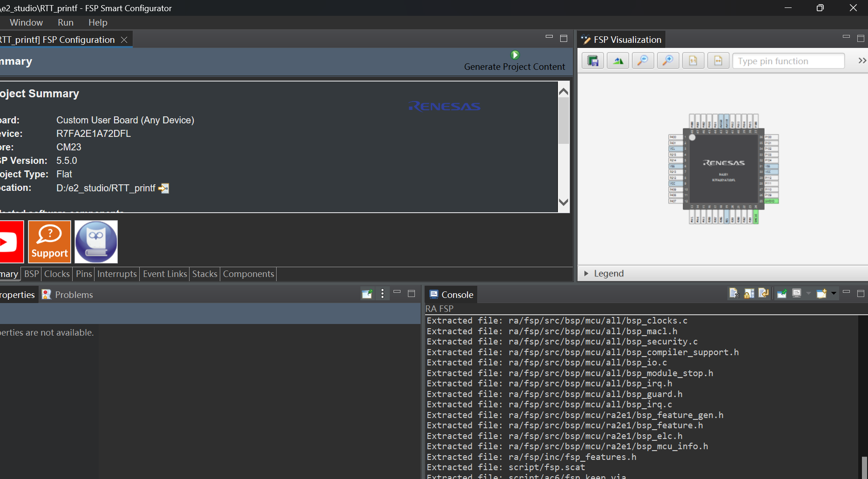Pin the Console view

pos(782,293)
